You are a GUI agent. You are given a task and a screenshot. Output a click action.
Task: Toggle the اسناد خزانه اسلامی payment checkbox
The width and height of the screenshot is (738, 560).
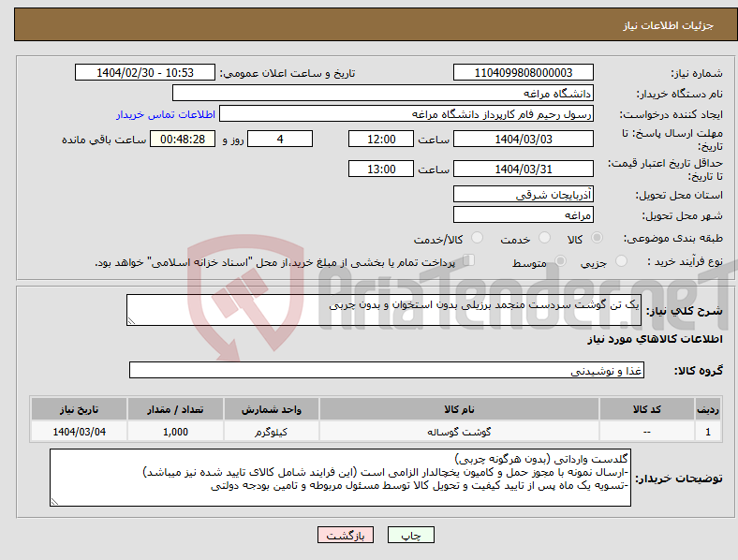coord(469,260)
